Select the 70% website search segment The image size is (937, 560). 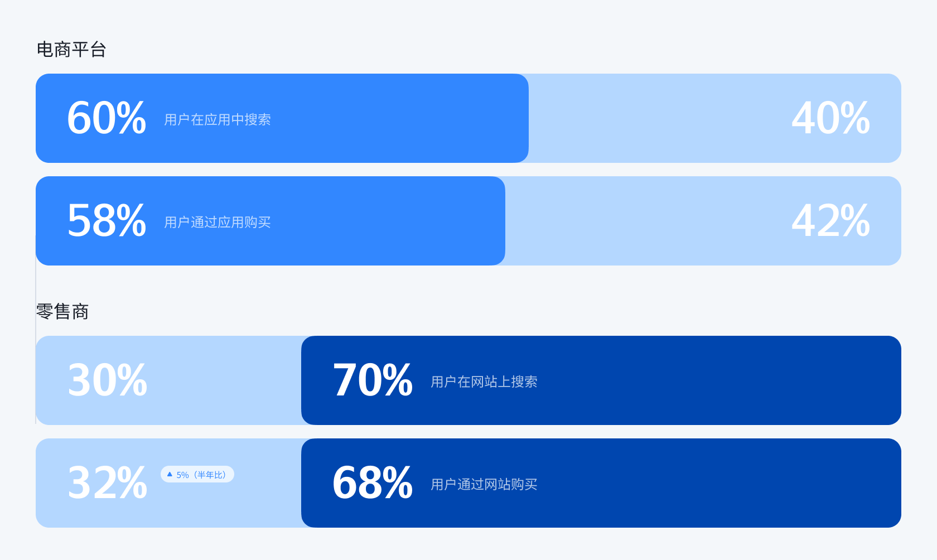(601, 380)
